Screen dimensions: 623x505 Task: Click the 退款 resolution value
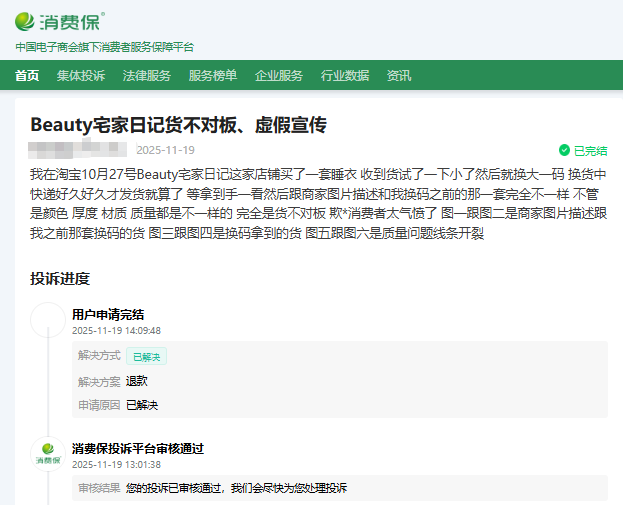(x=137, y=381)
